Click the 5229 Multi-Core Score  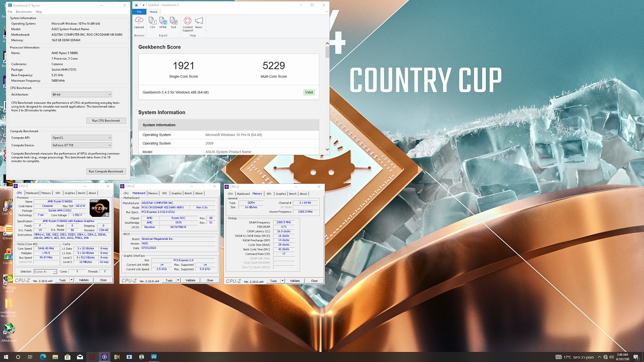(274, 66)
